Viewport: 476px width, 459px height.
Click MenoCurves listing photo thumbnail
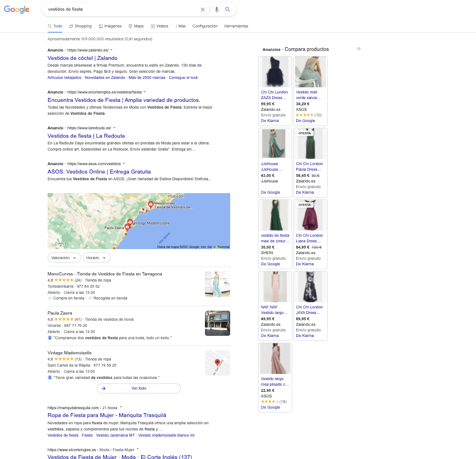(x=217, y=284)
